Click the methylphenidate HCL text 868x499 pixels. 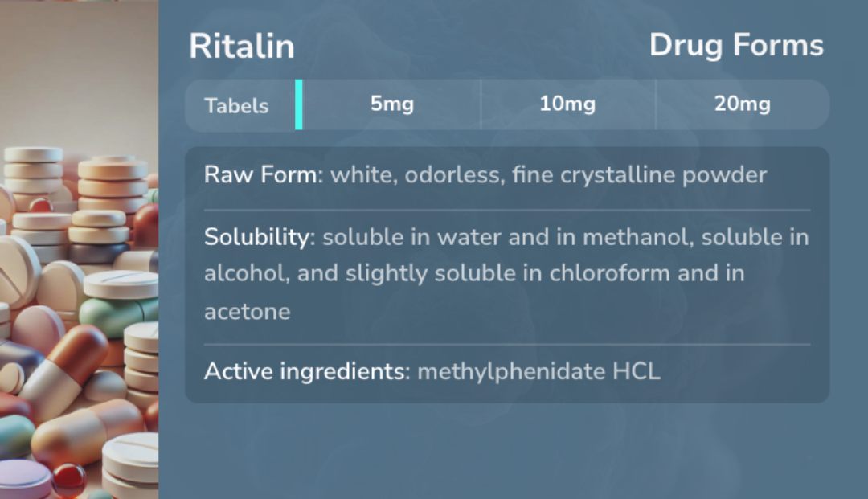coord(538,372)
